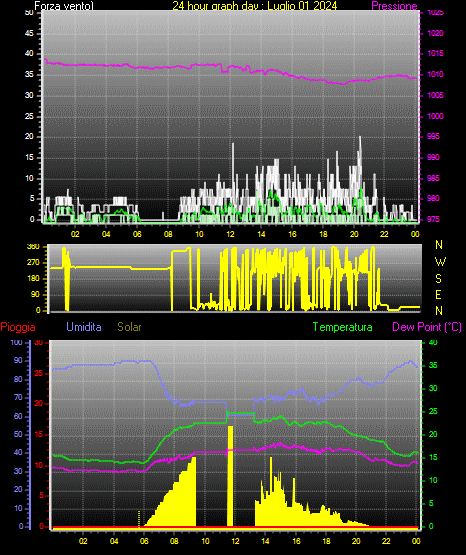Select the green Temperatura legend label

coord(343,327)
